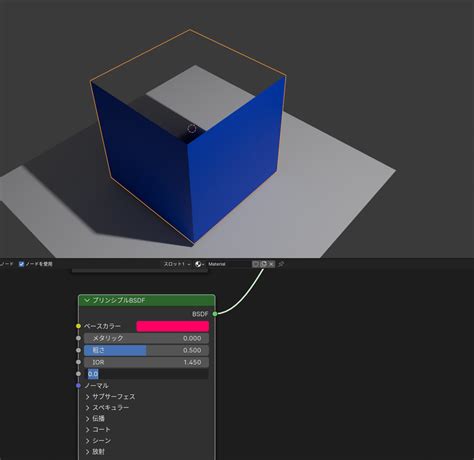Toggle the fake user shield icon
474x460 pixels.
(255, 264)
